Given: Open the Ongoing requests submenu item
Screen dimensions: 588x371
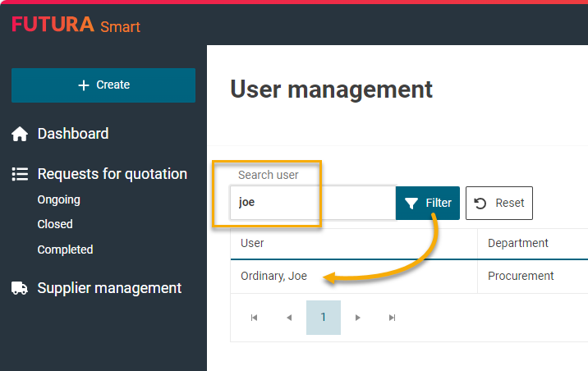Looking at the screenshot, I should pyautogui.click(x=58, y=199).
